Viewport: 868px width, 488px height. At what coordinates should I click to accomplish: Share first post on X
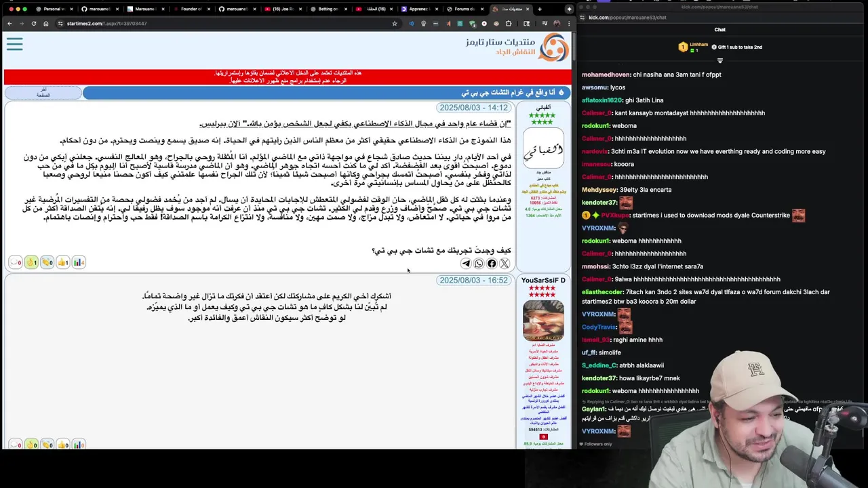pos(505,264)
